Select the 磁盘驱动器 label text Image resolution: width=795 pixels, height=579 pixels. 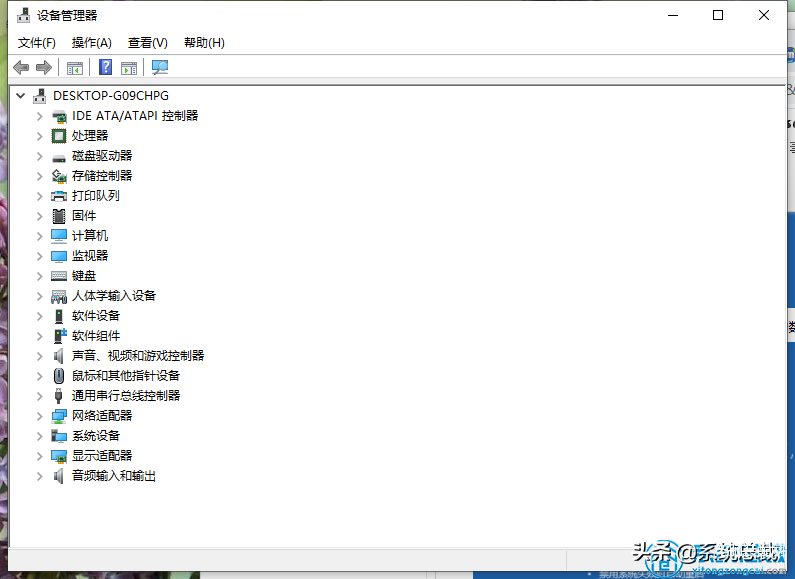pos(102,156)
